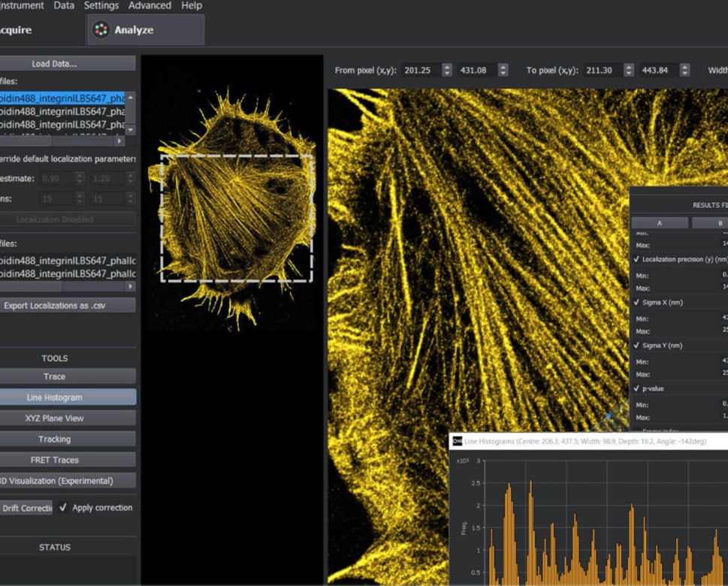Click the From pixel x value stepper

pyautogui.click(x=447, y=70)
